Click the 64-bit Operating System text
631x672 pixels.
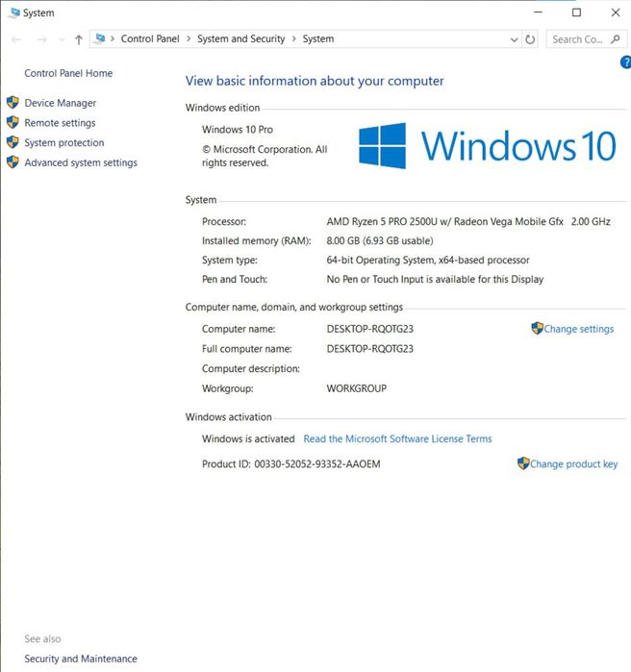(x=428, y=260)
